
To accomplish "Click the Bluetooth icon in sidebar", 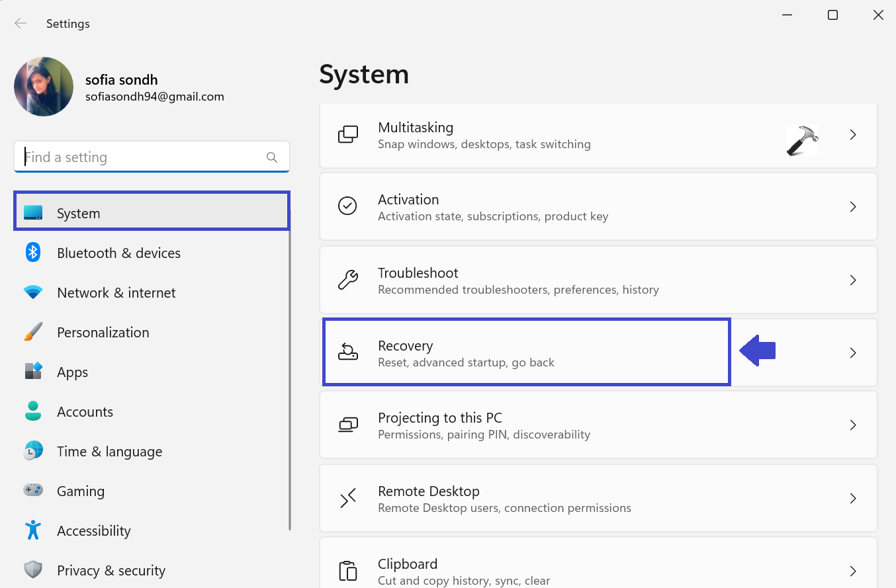I will point(32,253).
